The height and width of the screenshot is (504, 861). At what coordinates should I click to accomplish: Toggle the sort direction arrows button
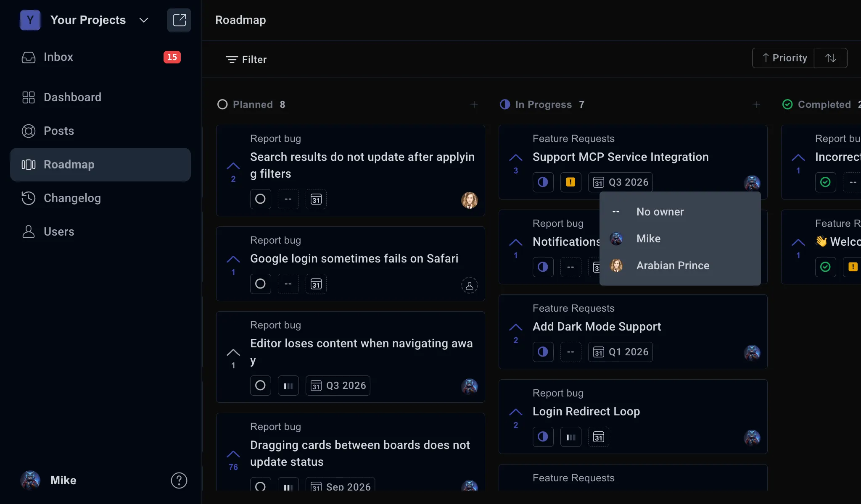point(831,58)
